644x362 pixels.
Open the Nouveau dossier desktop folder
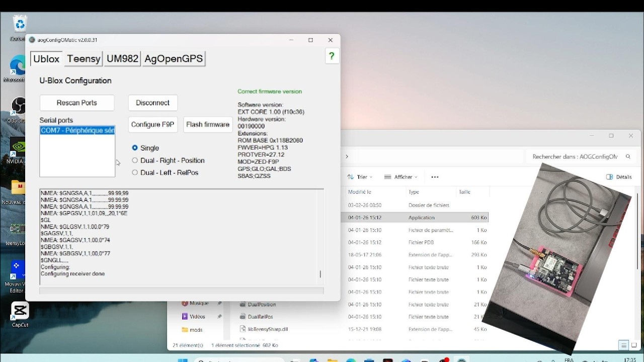pos(18,191)
